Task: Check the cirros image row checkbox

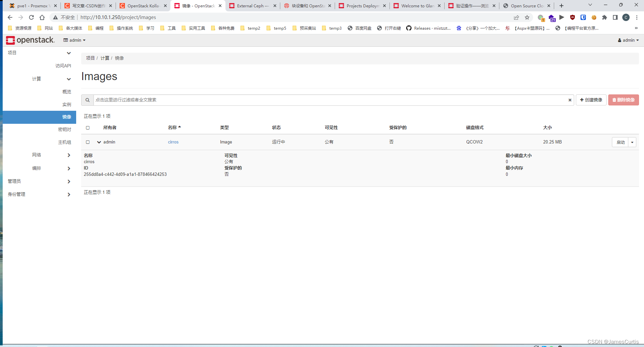Action: (x=88, y=142)
